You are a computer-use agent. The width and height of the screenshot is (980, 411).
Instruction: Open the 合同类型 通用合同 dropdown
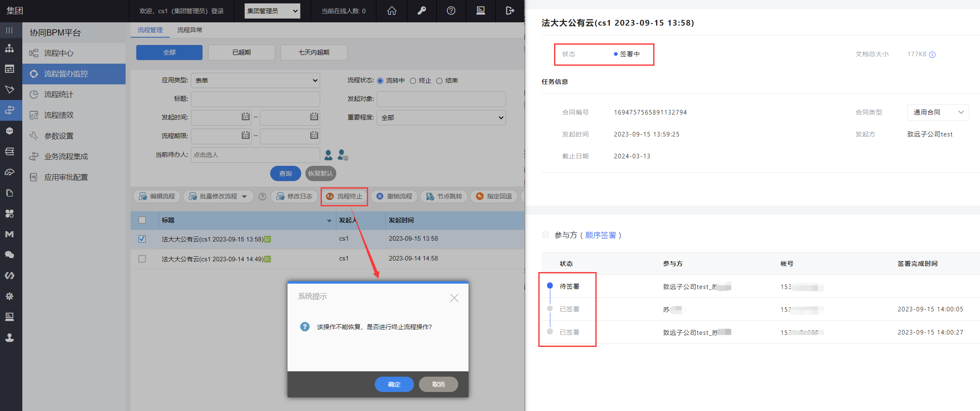[x=938, y=112]
